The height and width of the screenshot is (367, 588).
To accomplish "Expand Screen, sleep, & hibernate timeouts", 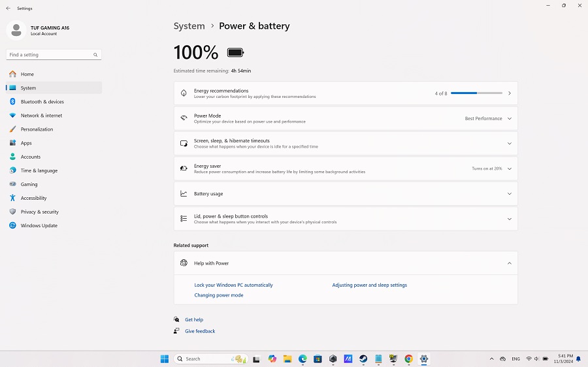I will point(509,144).
